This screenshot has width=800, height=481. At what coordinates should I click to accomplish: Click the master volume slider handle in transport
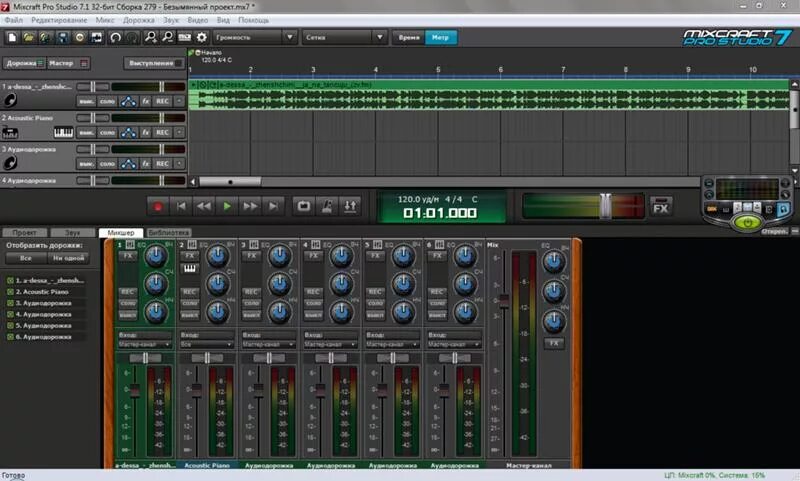(x=605, y=206)
